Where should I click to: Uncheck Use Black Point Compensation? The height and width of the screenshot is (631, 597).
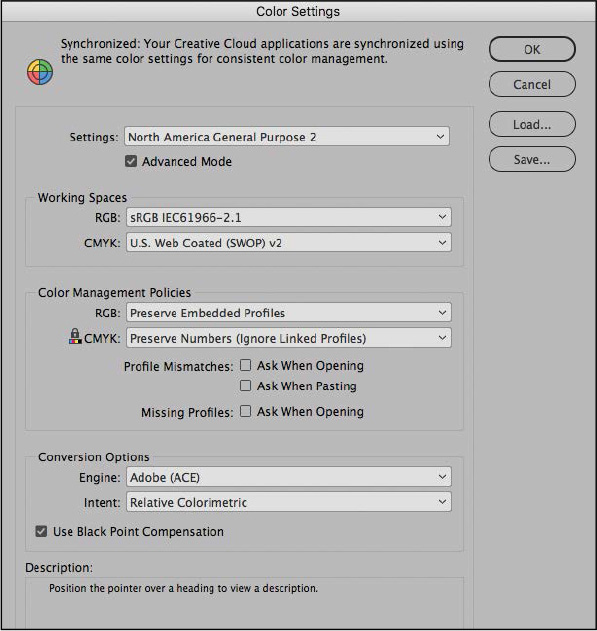tap(41, 531)
